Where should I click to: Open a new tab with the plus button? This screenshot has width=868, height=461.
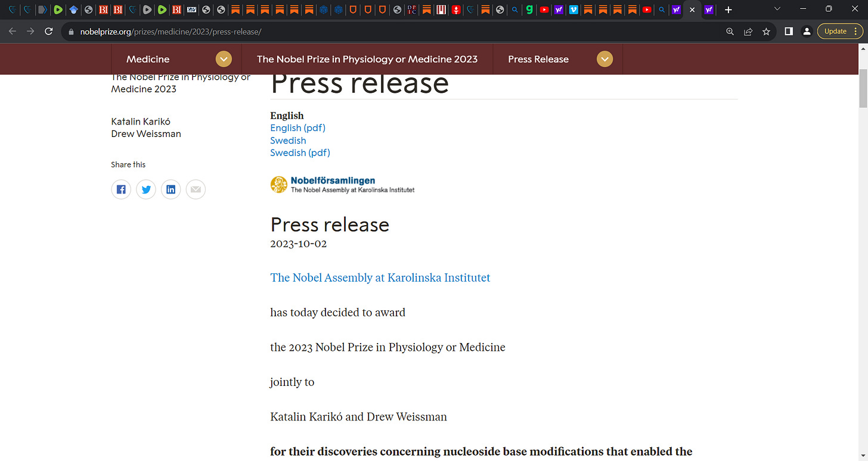click(728, 10)
